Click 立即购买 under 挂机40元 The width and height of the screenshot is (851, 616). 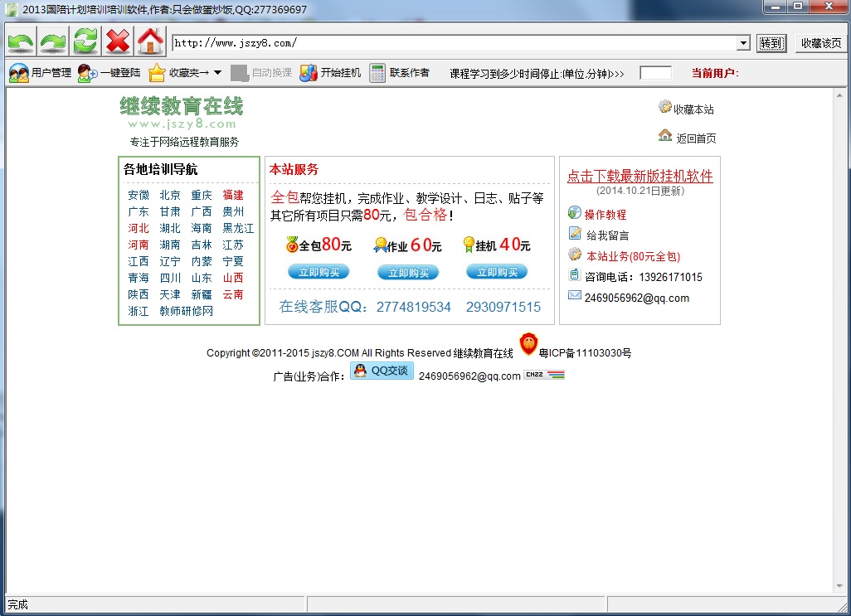pyautogui.click(x=497, y=272)
